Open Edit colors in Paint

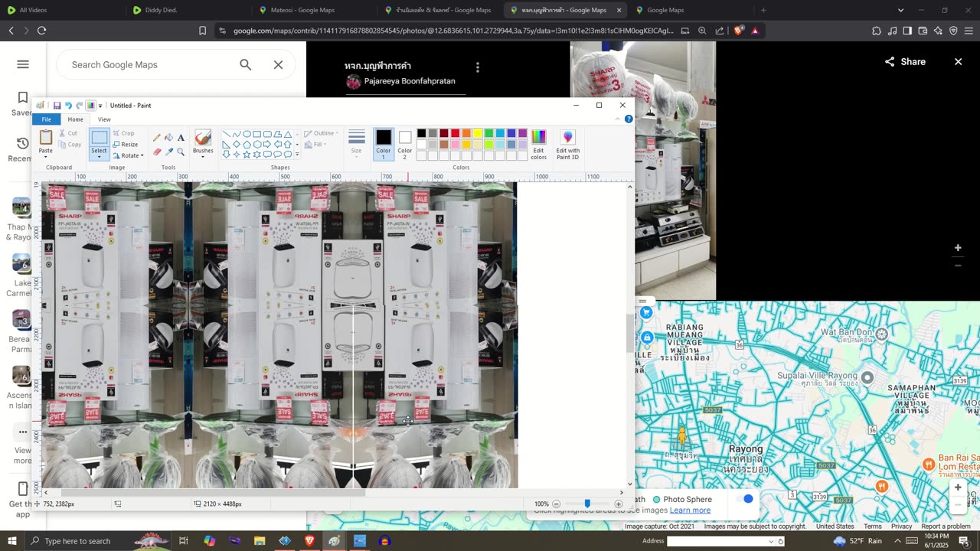(539, 145)
